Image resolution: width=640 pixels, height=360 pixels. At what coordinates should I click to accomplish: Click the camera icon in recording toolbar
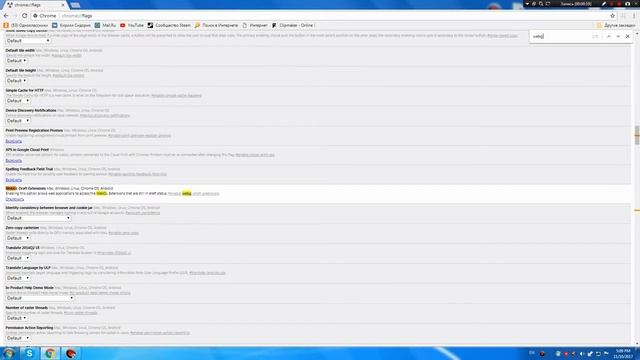[628, 4]
